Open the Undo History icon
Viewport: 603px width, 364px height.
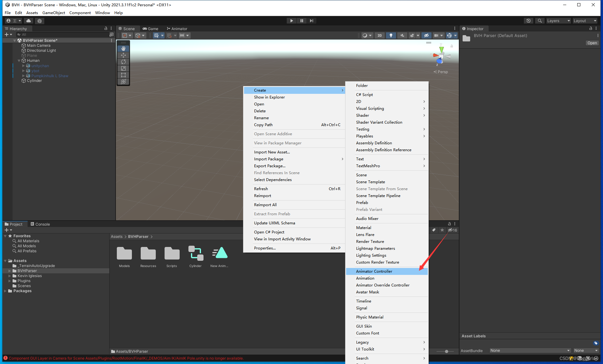529,21
